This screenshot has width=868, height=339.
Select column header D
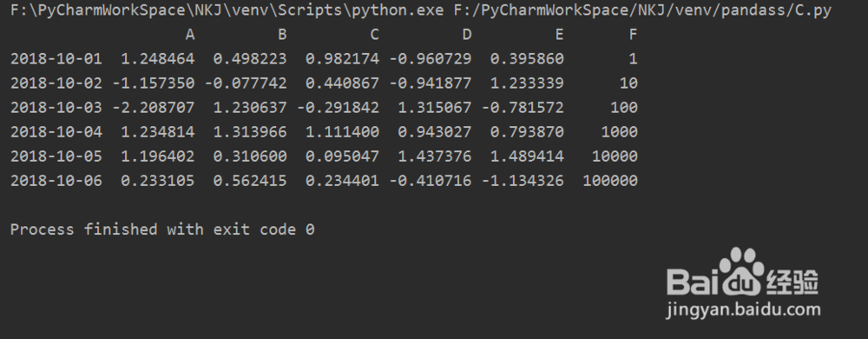click(x=467, y=35)
